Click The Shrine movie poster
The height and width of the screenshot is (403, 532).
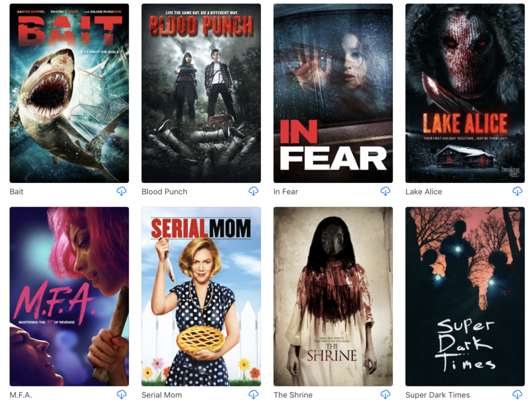point(333,297)
